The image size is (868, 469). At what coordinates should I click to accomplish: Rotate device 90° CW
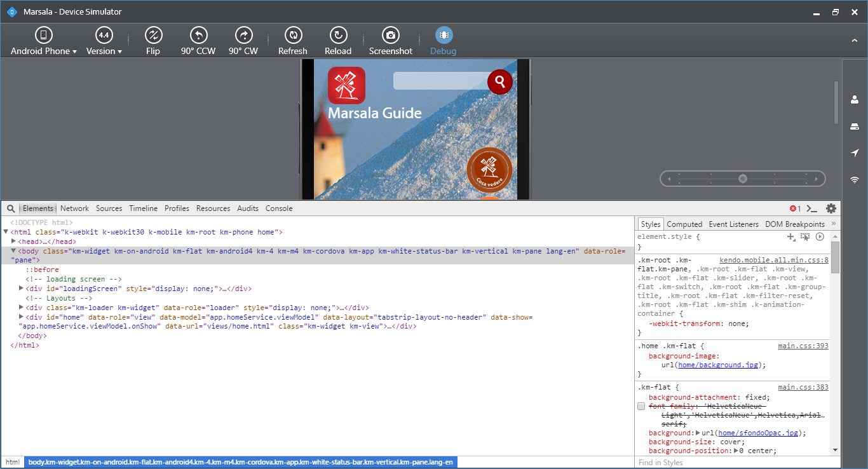[243, 36]
